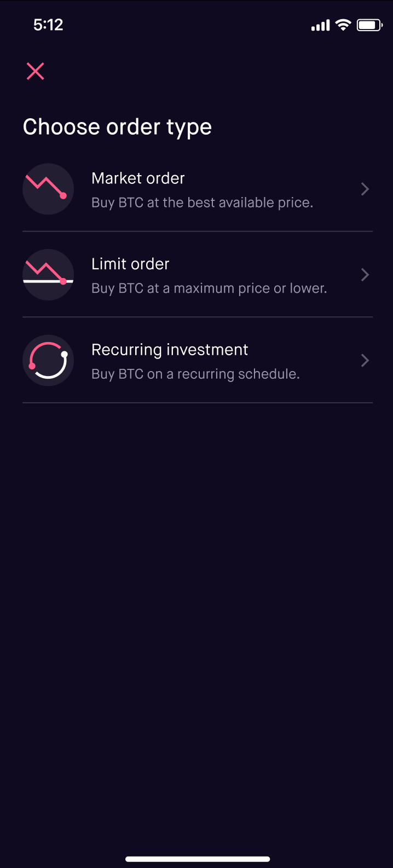Select the Market order title

138,178
